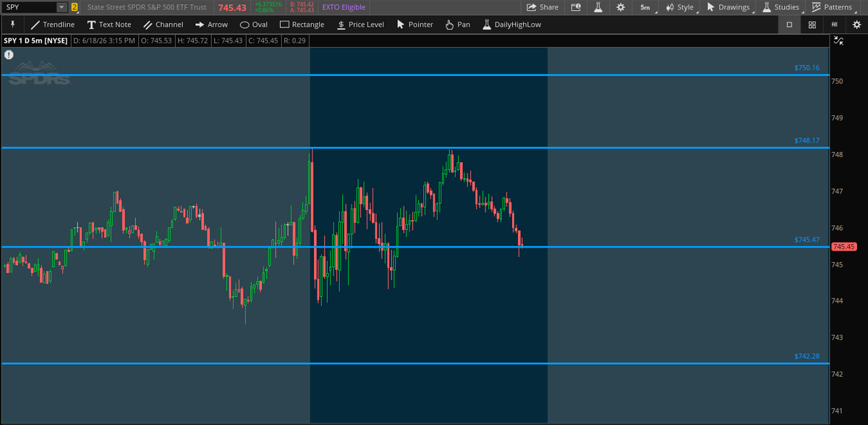
Task: Expand the Drawings menu
Action: pos(728,7)
